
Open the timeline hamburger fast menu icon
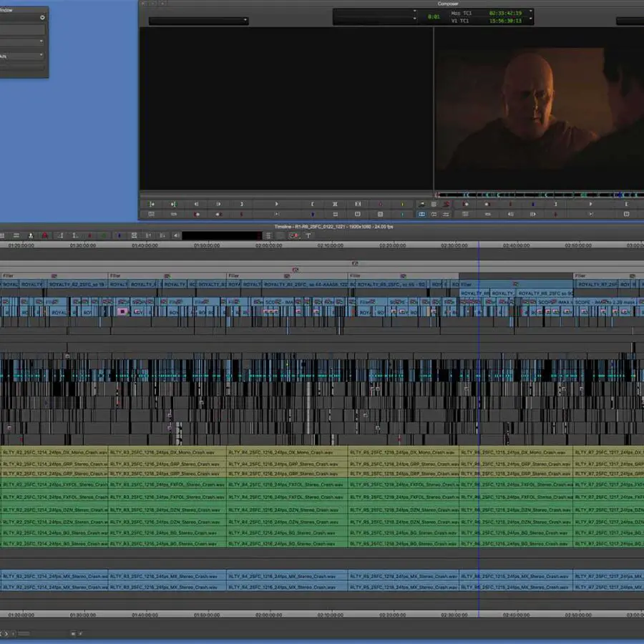pos(16,235)
